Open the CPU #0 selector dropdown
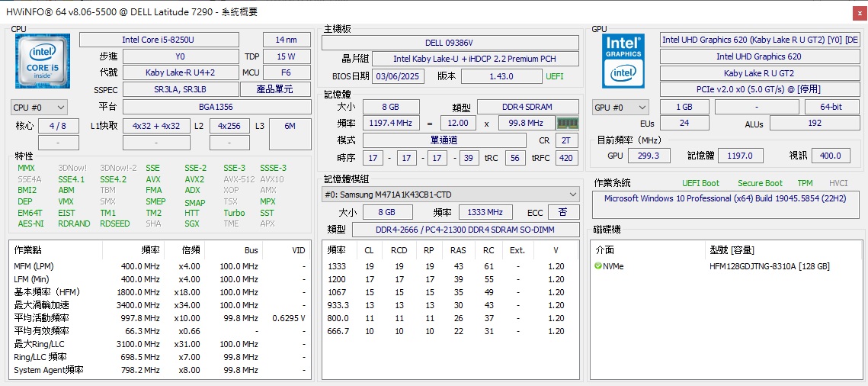Screen dimensions: 868x386 click(x=40, y=107)
